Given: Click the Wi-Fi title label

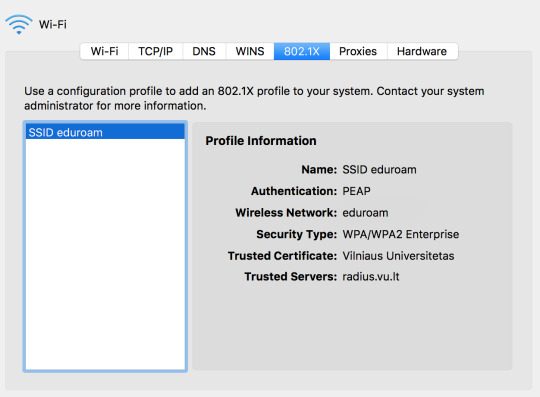Looking at the screenshot, I should [x=53, y=24].
